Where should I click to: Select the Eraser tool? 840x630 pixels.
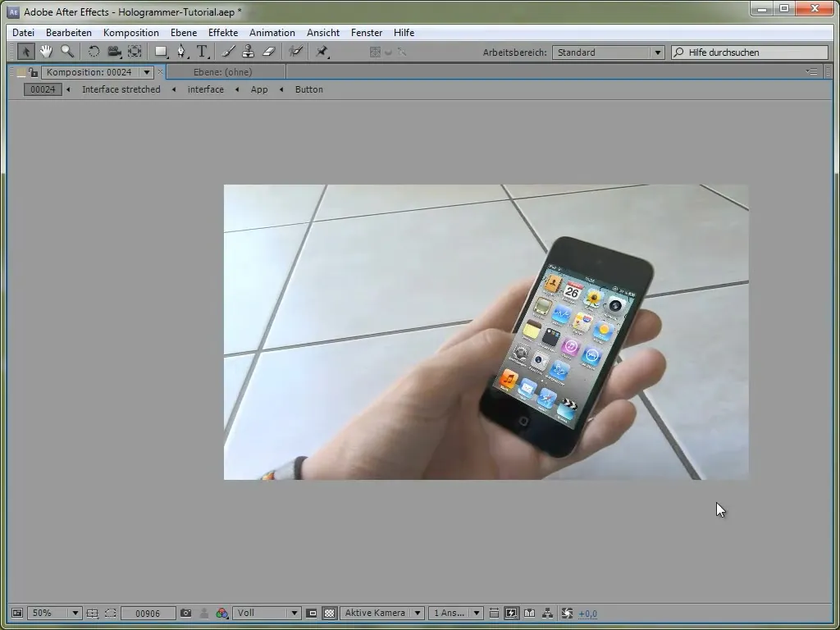click(x=268, y=52)
